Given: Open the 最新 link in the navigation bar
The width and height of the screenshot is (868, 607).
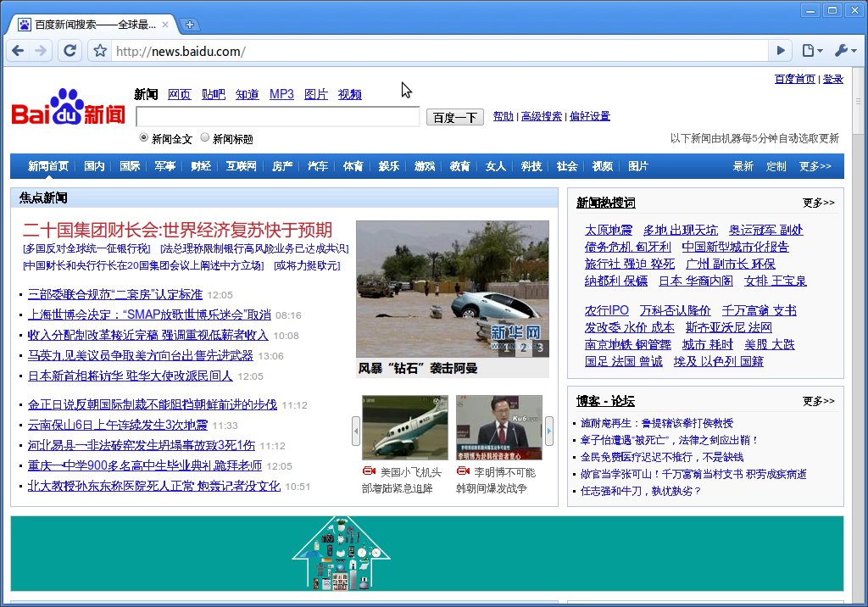Looking at the screenshot, I should 743,166.
